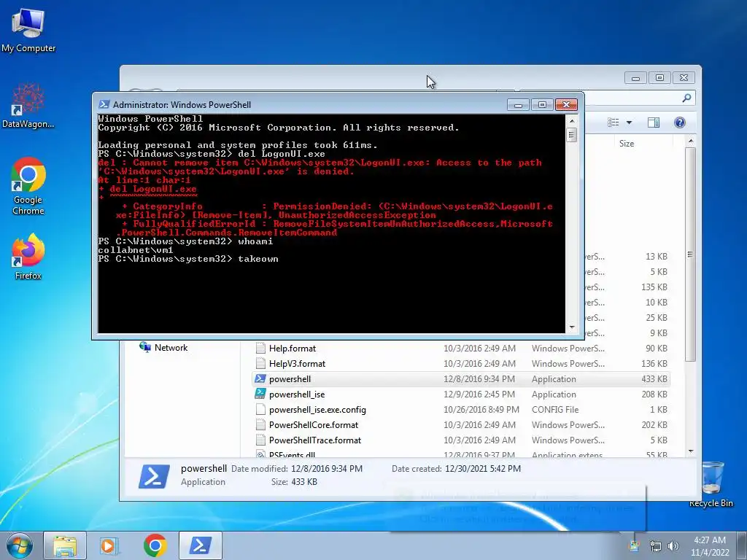Click Explorer file list scroll up arrow

click(691, 141)
